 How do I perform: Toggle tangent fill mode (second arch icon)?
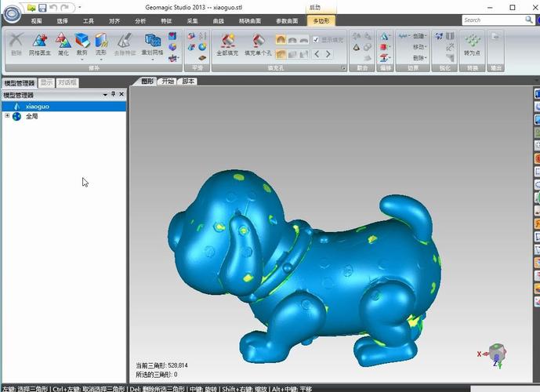(292, 40)
